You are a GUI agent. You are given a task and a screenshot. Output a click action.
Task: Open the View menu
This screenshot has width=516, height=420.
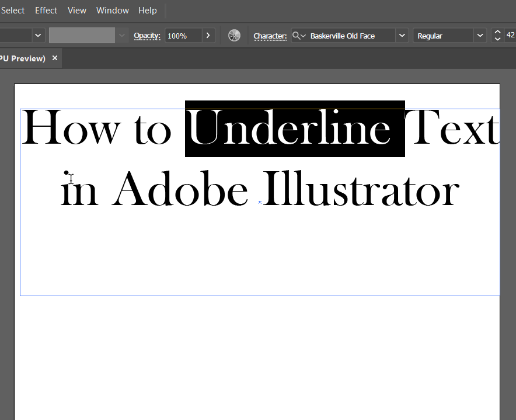[x=76, y=11]
